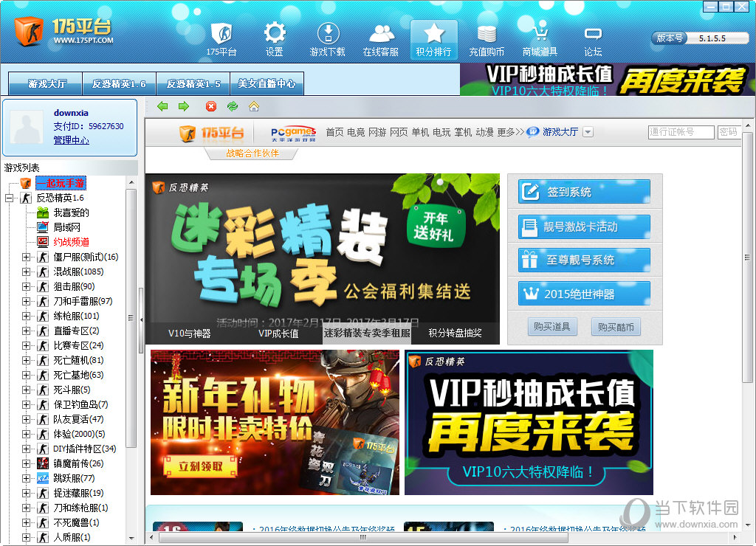
Task: Click the 购买道具 button
Action: pos(552,327)
